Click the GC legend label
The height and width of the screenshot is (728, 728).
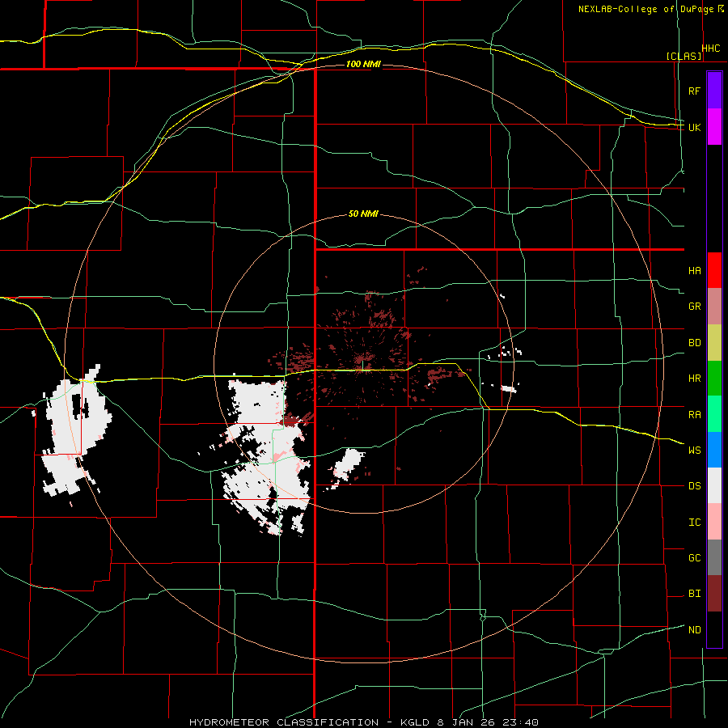click(x=694, y=558)
